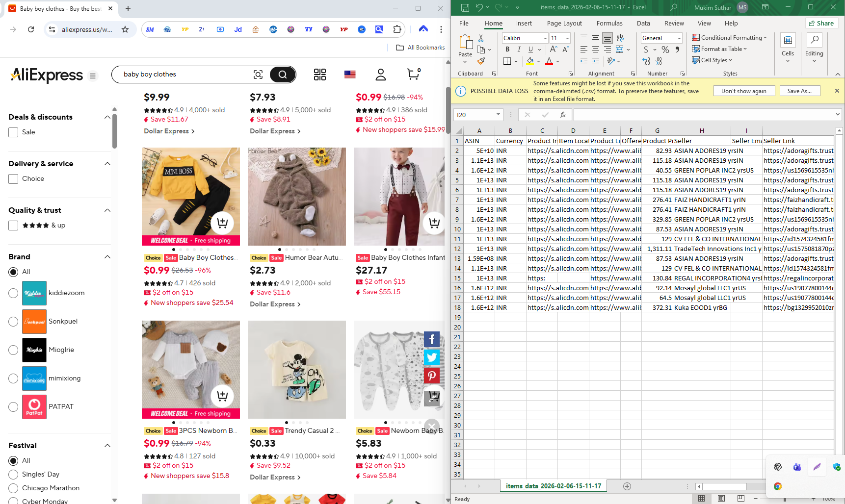The width and height of the screenshot is (845, 504).
Task: Select the Format Painter tool
Action: coord(481,61)
